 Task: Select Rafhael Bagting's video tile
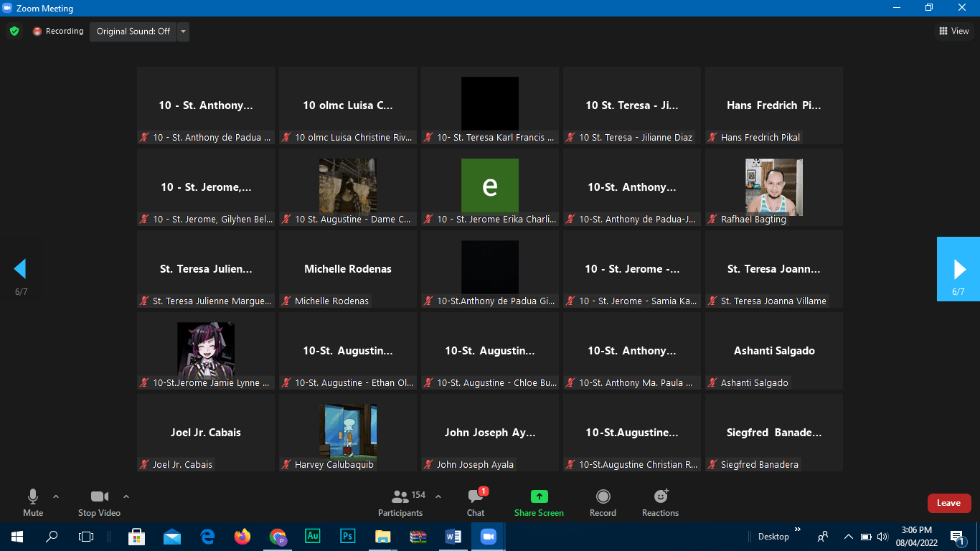[x=773, y=187]
